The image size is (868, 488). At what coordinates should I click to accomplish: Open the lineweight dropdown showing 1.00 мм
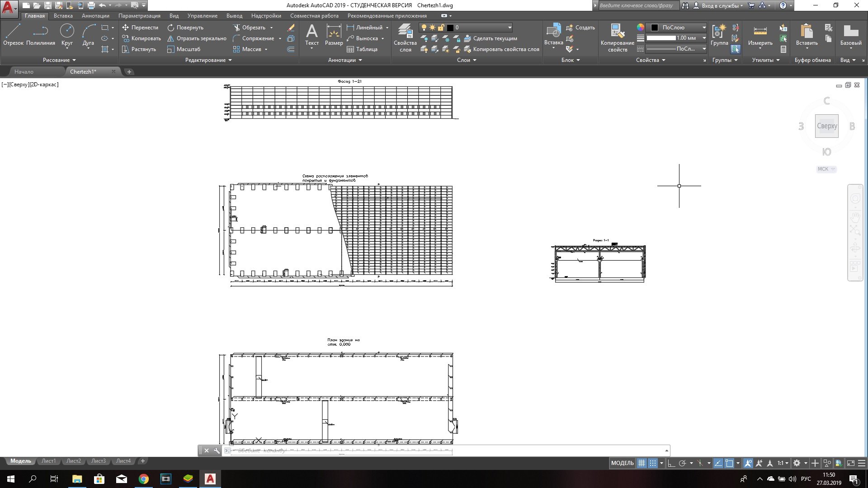click(x=704, y=38)
